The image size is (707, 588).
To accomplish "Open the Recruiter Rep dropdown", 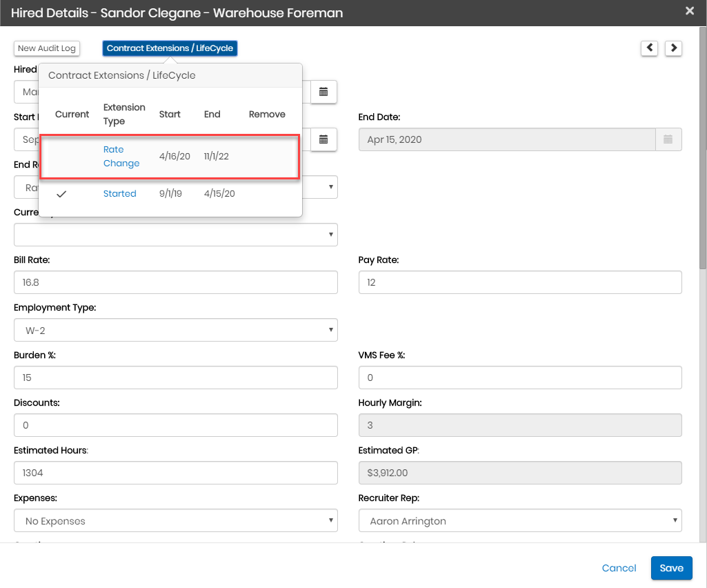I will point(520,521).
